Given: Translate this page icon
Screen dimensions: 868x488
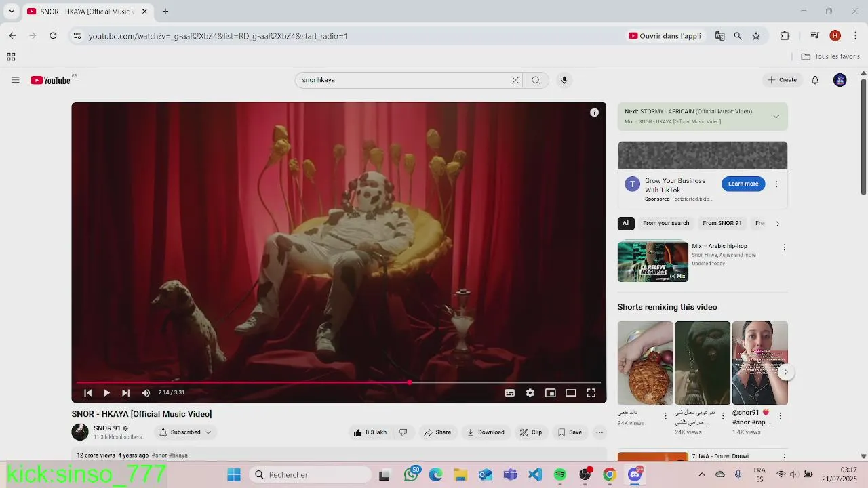Looking at the screenshot, I should click(x=719, y=36).
